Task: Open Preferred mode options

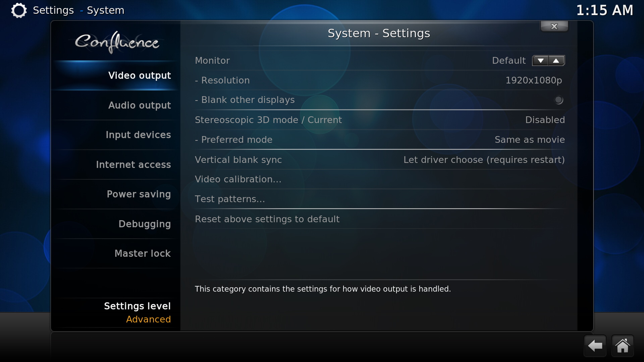Action: [x=380, y=140]
